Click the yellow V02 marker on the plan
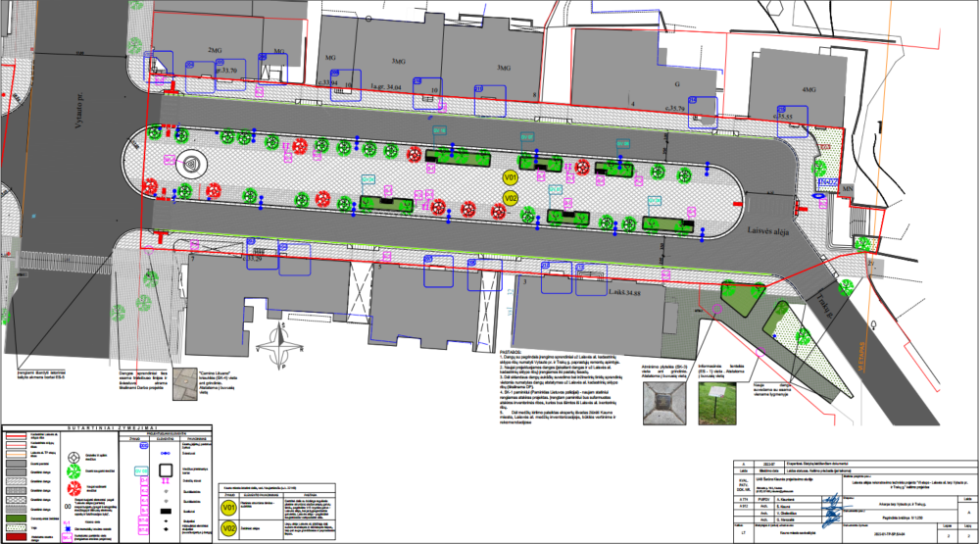The width and height of the screenshot is (980, 544). click(x=509, y=198)
